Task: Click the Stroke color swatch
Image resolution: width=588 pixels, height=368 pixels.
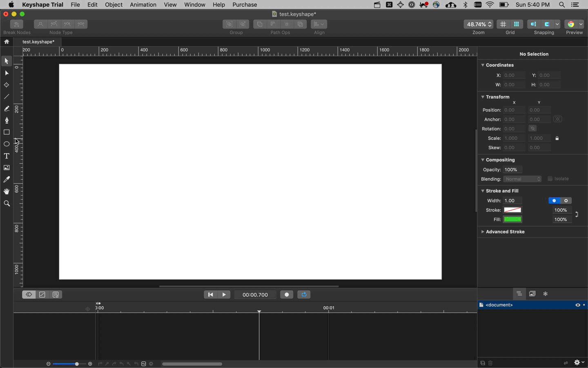Action: point(512,210)
